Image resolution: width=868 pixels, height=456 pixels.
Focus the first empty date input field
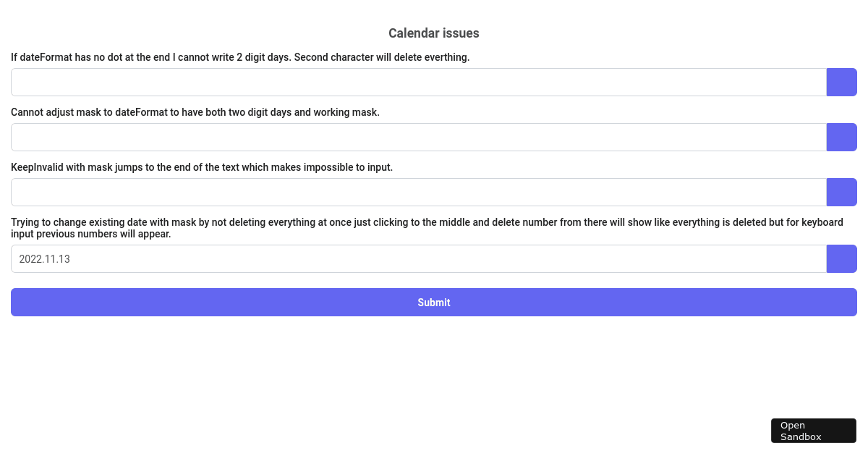click(418, 82)
